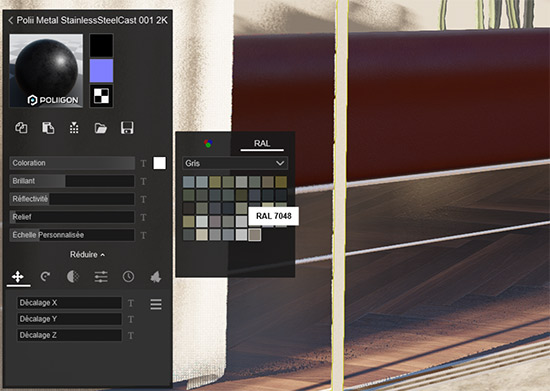Collapse settings with Réduire
550x391 pixels.
[x=87, y=255]
